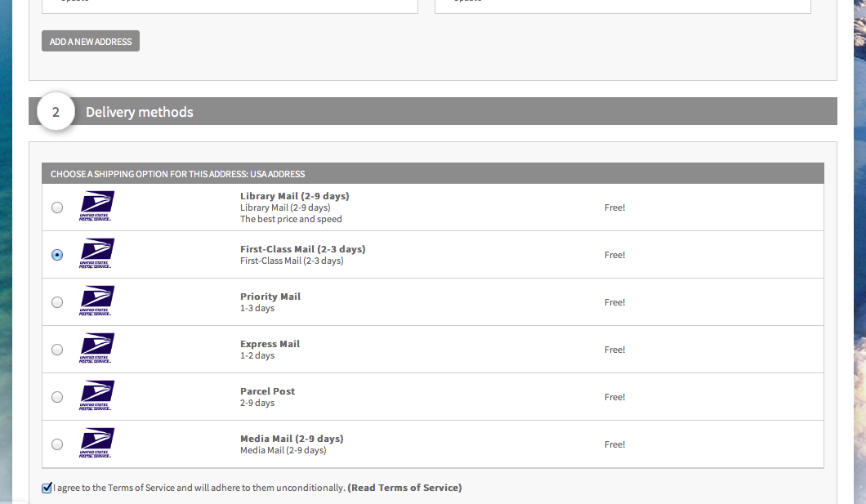Select the Media Mail radio button
Viewport: 866px width, 504px height.
(57, 444)
